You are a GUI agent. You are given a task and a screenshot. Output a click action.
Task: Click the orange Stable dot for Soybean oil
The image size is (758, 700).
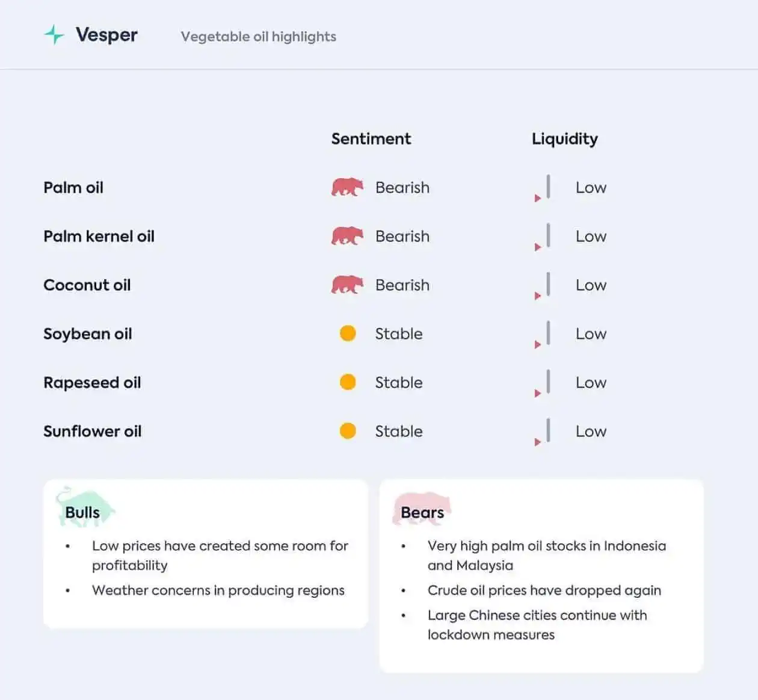[x=348, y=333]
